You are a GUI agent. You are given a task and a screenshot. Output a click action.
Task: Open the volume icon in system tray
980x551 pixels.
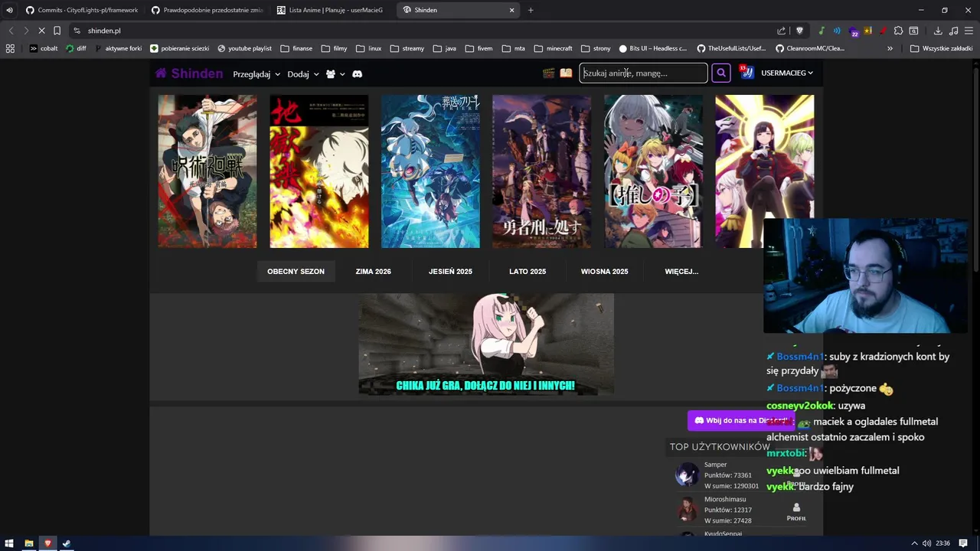click(927, 543)
